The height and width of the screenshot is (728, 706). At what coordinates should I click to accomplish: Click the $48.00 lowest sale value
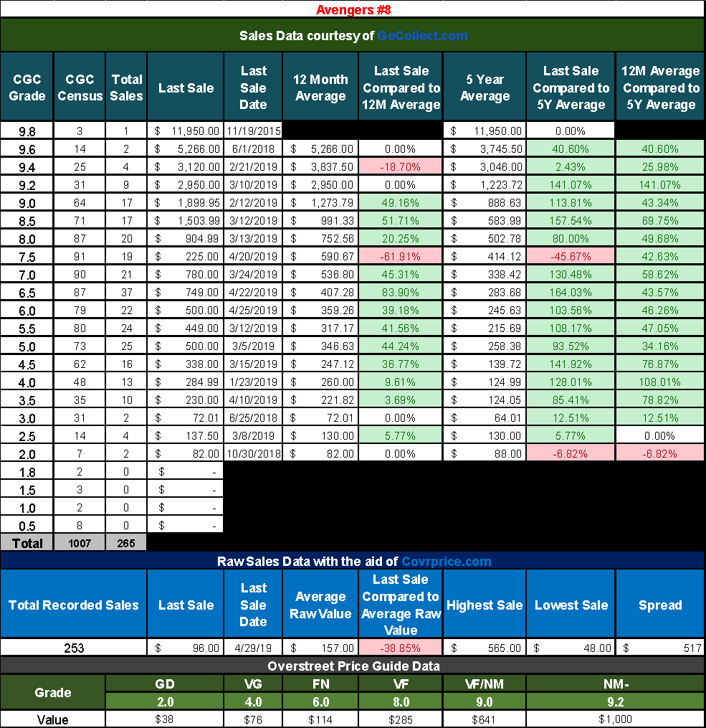tap(571, 648)
